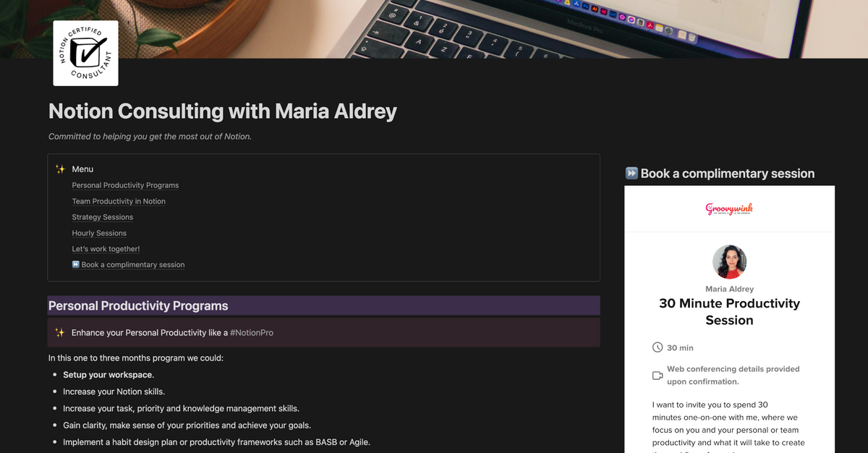Click the purple Personal Productivity Programs heading
The height and width of the screenshot is (453, 868).
click(x=138, y=305)
